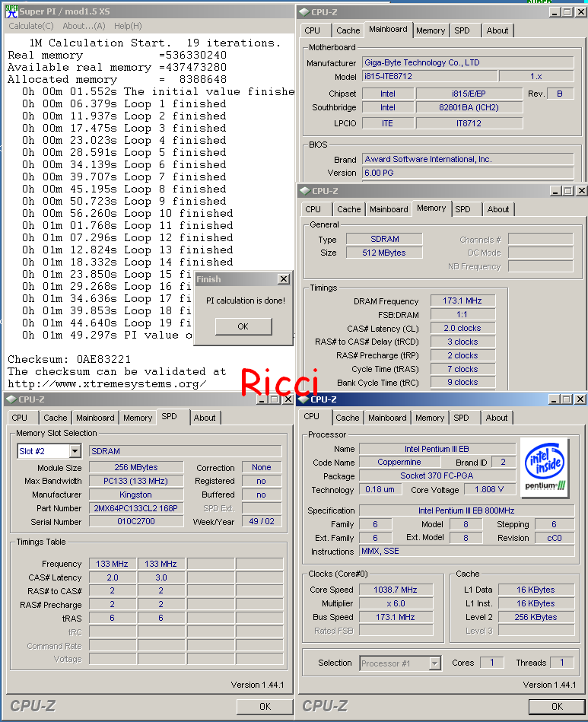The height and width of the screenshot is (722, 588).
Task: Select Mainboard tab in bottom-right CPU-Z window
Action: tap(388, 418)
